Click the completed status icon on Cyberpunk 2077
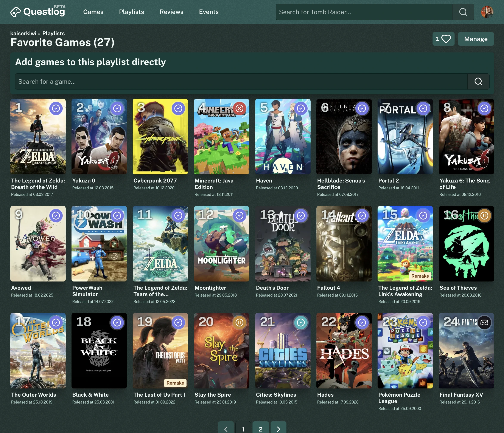 tap(178, 108)
